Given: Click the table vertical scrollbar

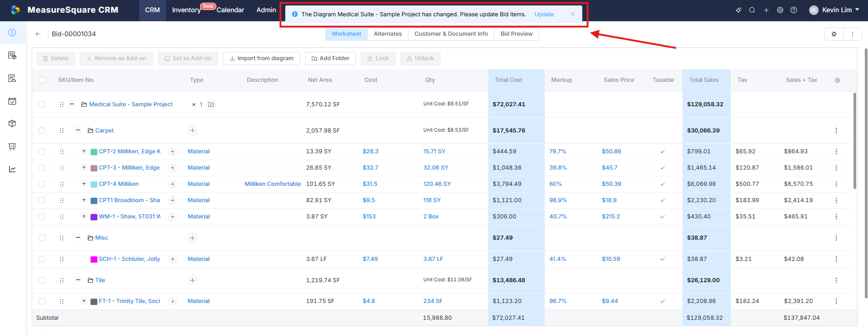Looking at the screenshot, I should point(855,141).
